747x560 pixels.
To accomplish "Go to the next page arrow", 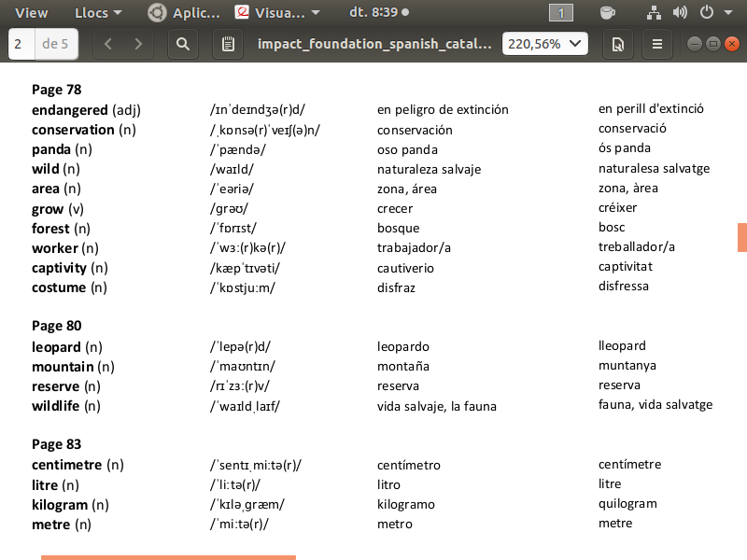I will tap(138, 44).
